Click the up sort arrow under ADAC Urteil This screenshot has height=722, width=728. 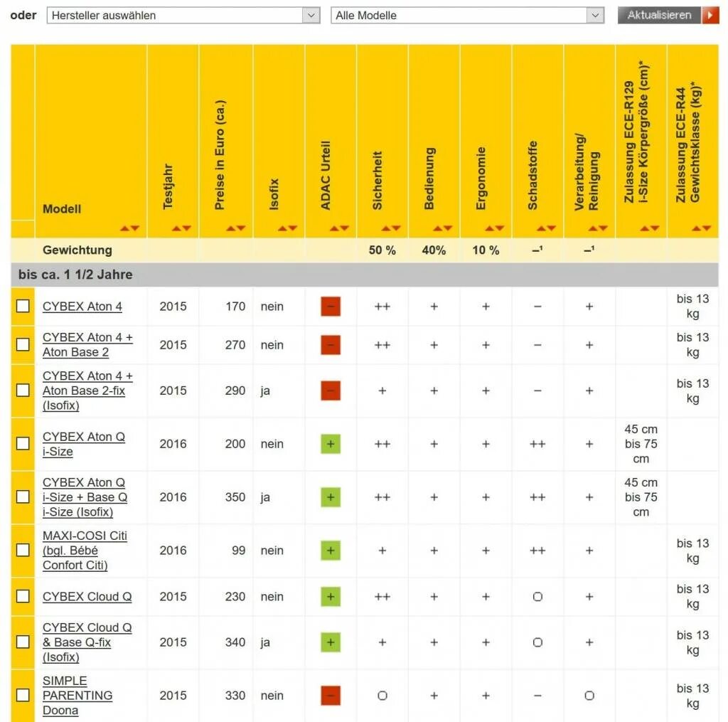click(x=334, y=228)
